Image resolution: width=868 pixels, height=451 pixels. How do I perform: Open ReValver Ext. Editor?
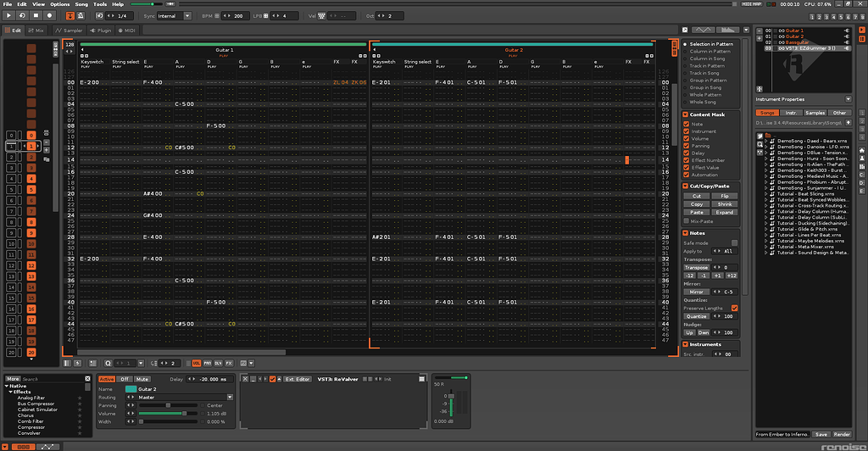point(298,379)
